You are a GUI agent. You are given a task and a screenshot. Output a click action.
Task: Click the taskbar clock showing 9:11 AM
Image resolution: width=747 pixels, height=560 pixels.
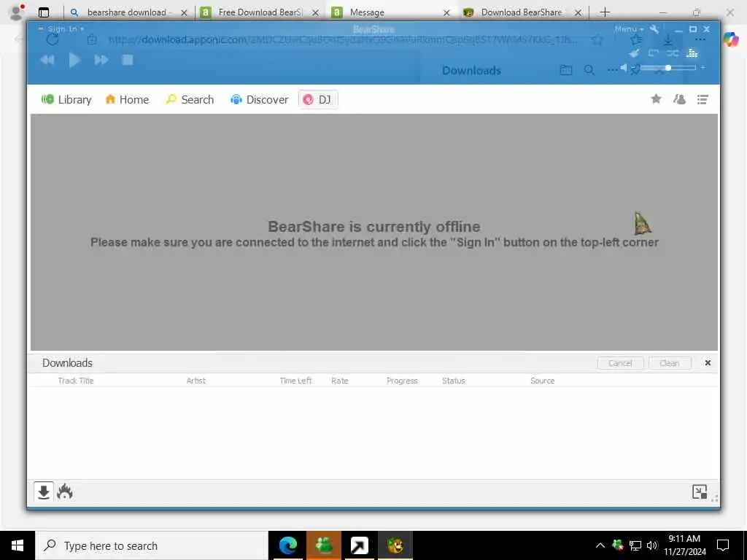pyautogui.click(x=684, y=545)
